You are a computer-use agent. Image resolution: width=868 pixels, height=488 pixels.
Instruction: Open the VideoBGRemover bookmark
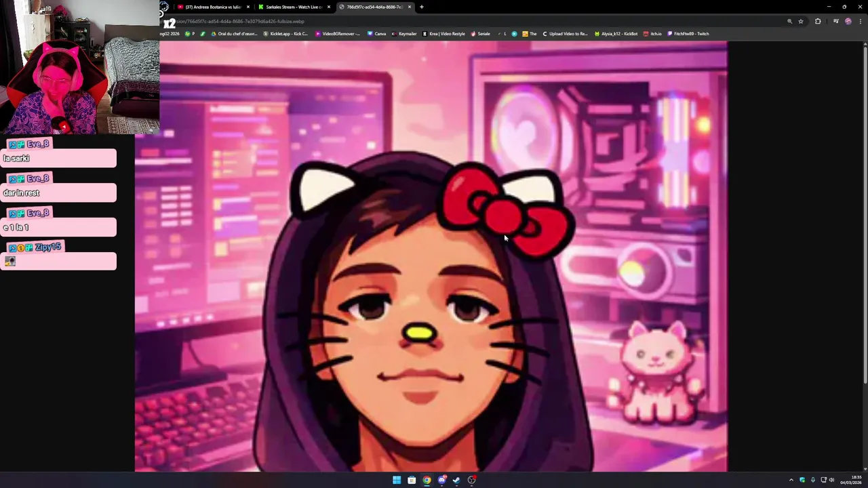[338, 33]
